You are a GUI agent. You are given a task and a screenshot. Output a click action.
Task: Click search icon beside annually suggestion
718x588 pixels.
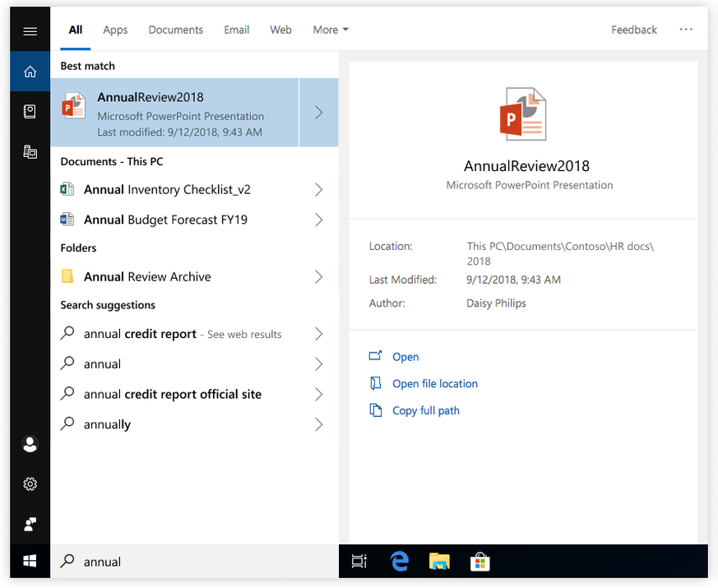coord(67,424)
